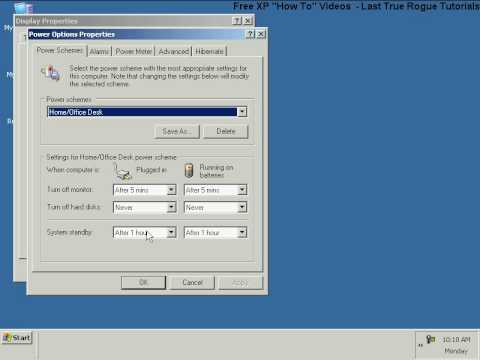Click Cancel in Power Options Properties
Screen dimensions: 480x360
pyautogui.click(x=192, y=283)
